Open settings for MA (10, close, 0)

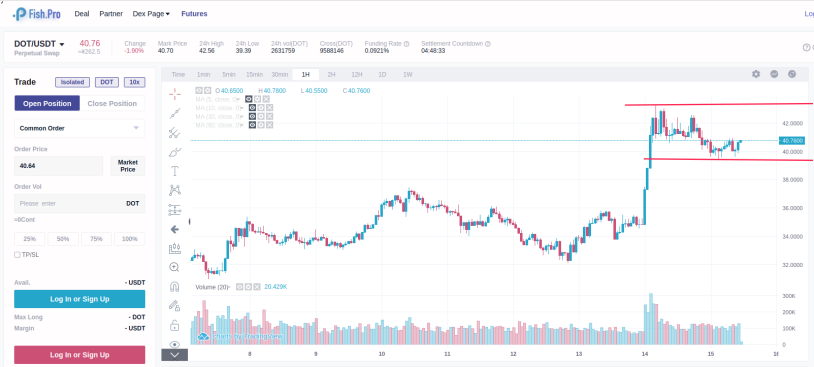(261, 108)
